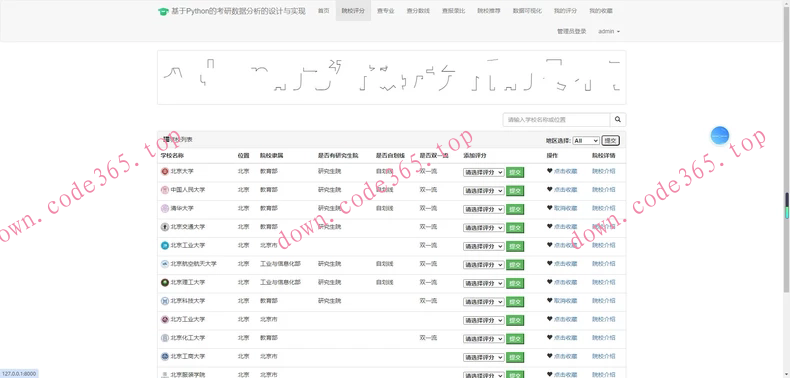The height and width of the screenshot is (378, 790).
Task: Click the heart icon in 北京航空航天大学 row
Action: click(550, 264)
